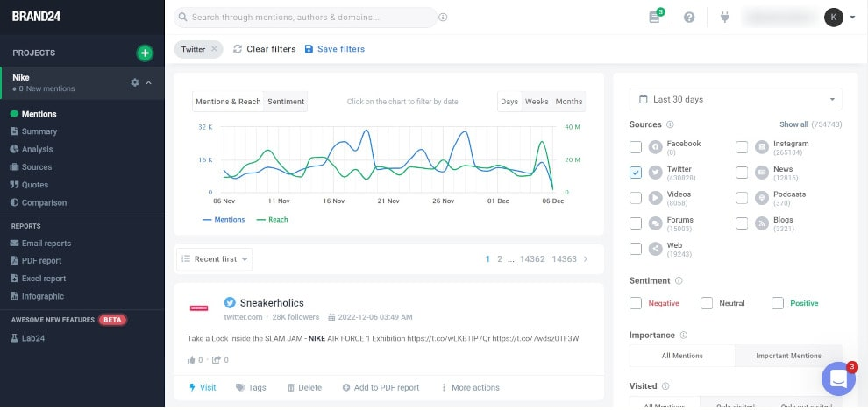Check the Negative sentiment checkbox

636,303
